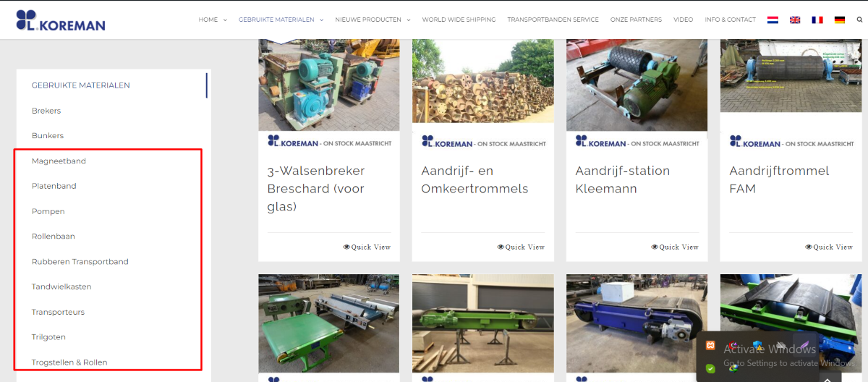Go to TRANSPORTBANDEN SERVICE page

click(553, 20)
